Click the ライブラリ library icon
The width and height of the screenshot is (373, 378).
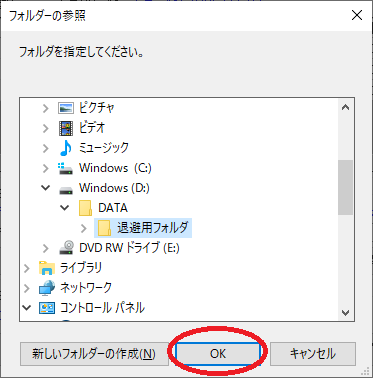47,268
